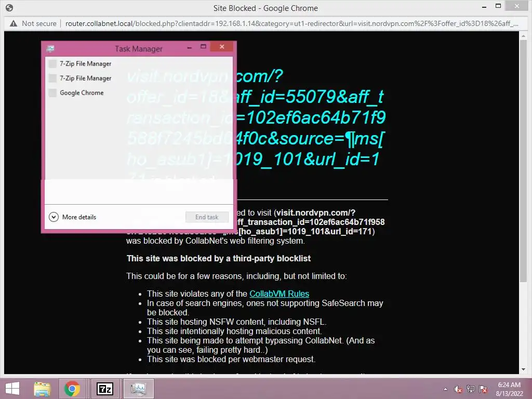This screenshot has height=399, width=532.
Task: Select first 7-Zip File Manager task
Action: [139, 63]
